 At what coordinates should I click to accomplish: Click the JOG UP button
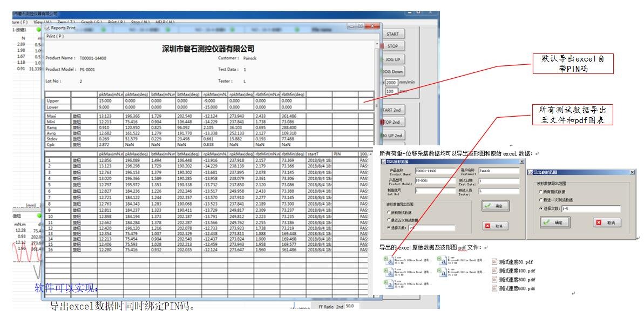tap(393, 59)
